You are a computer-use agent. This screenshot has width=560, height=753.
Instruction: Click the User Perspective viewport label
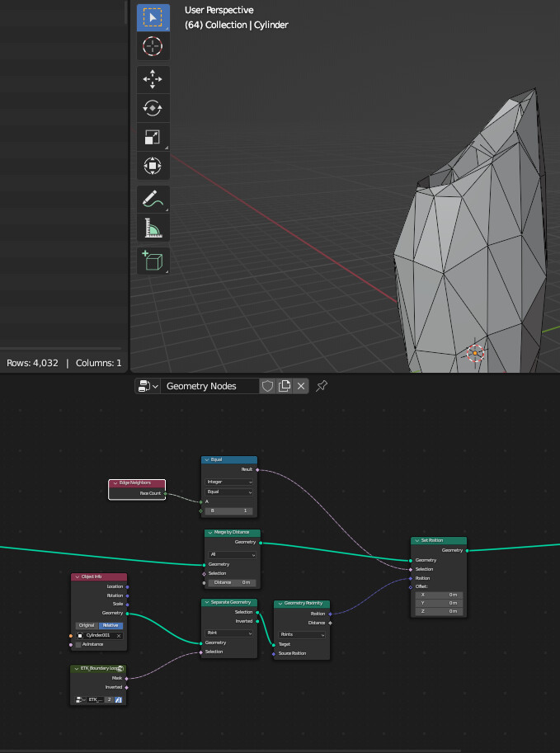219,10
